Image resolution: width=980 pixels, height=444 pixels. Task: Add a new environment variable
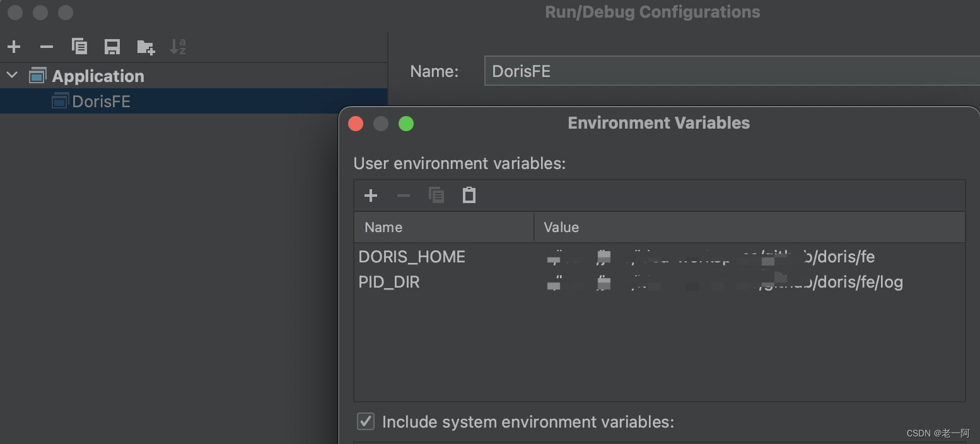click(371, 196)
